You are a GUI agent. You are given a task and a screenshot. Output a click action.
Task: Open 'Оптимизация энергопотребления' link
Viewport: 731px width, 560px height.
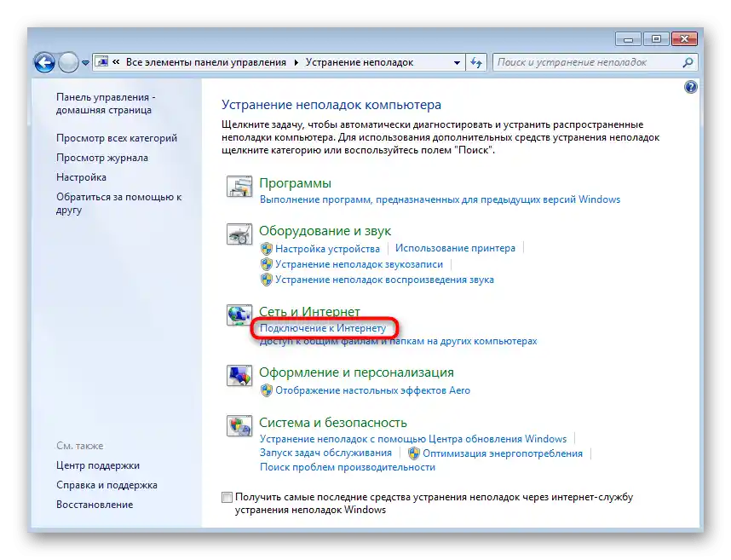pyautogui.click(x=503, y=453)
